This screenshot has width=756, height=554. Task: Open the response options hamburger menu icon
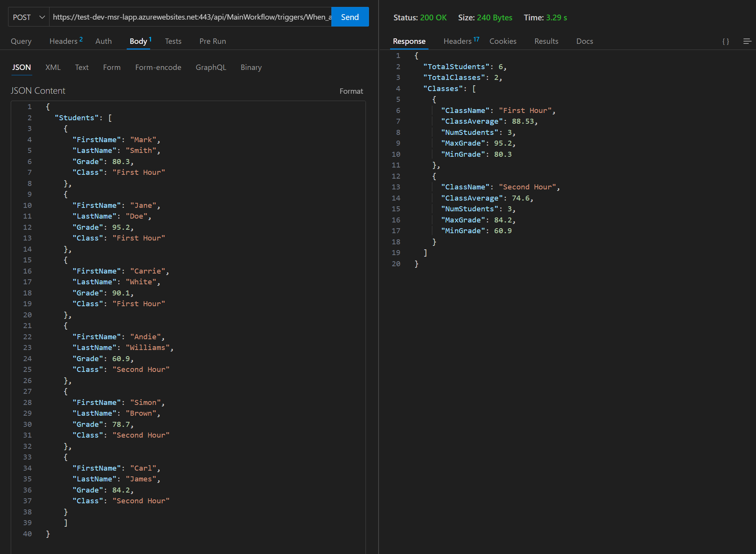pyautogui.click(x=747, y=41)
